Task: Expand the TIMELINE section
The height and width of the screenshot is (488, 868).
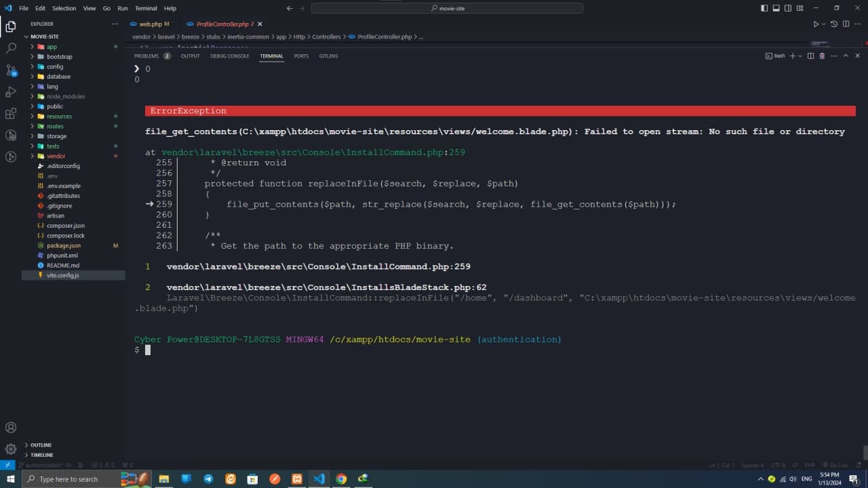Action: [73, 455]
